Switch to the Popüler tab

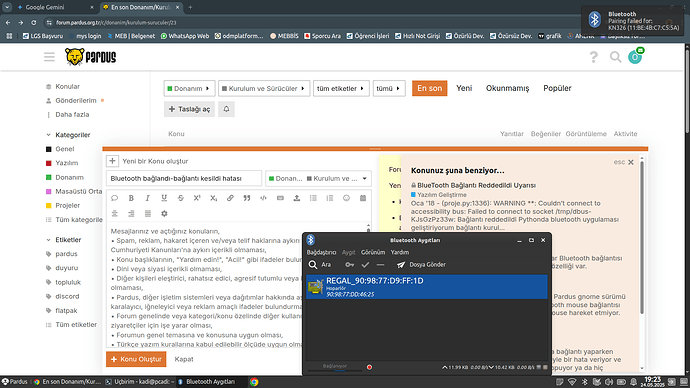557,88
